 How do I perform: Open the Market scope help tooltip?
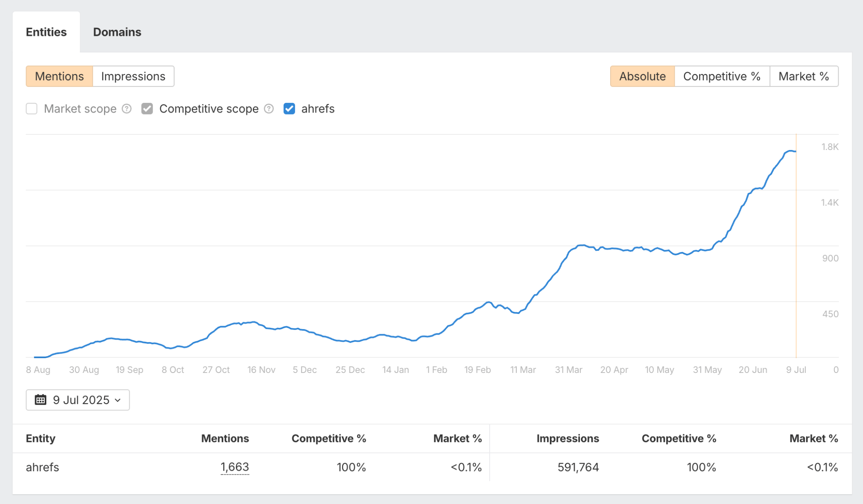click(x=126, y=109)
